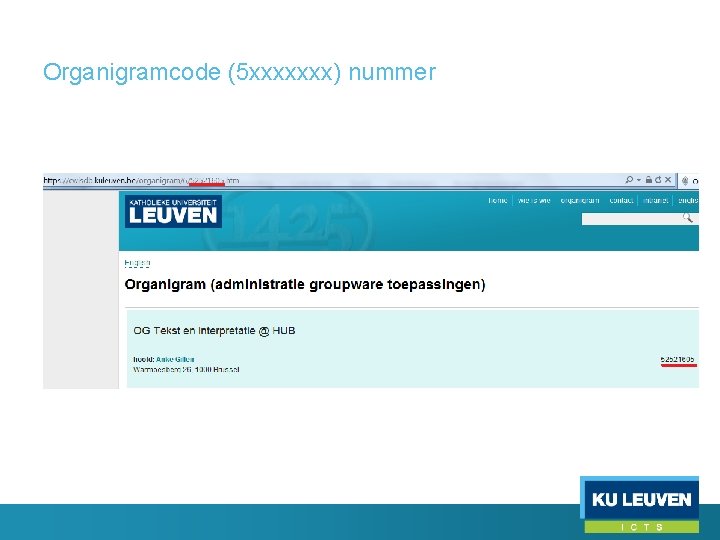Click the organigram code 52521605
720x540 pixels.
pos(678,360)
